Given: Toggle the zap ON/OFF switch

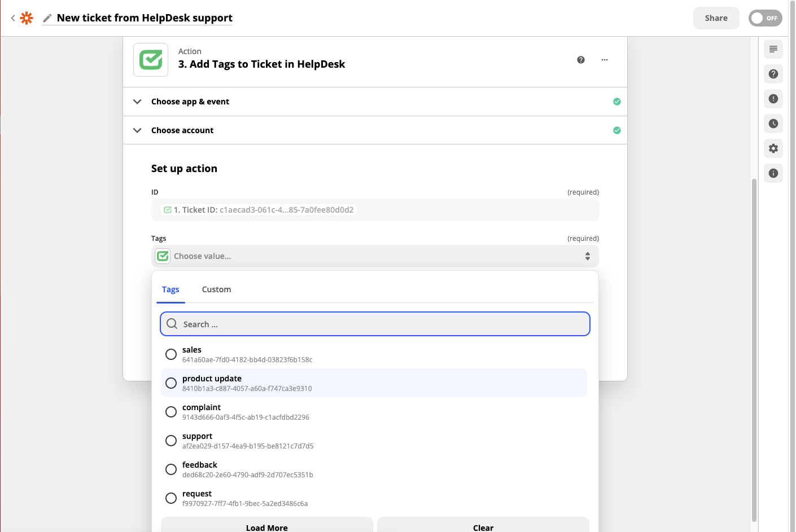Looking at the screenshot, I should (766, 18).
